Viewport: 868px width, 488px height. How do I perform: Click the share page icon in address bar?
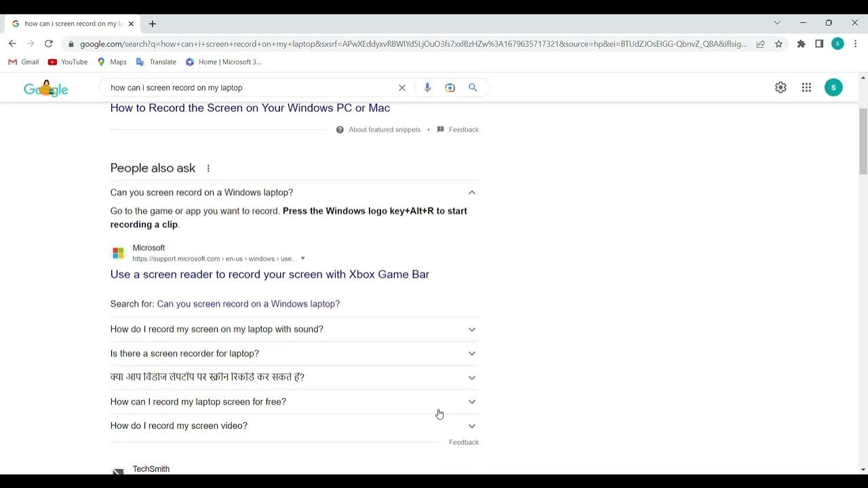761,44
